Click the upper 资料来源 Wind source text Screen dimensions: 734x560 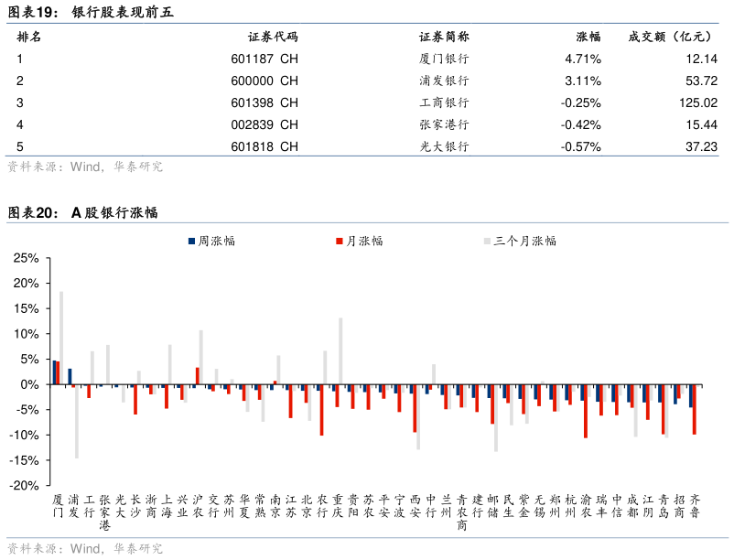pos(85,167)
